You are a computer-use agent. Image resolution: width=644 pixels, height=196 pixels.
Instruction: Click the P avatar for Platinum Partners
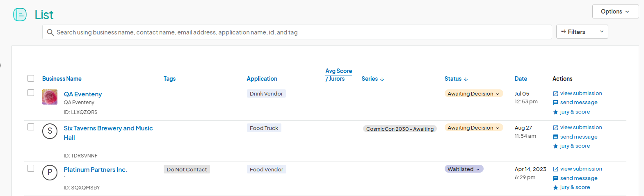tap(50, 173)
